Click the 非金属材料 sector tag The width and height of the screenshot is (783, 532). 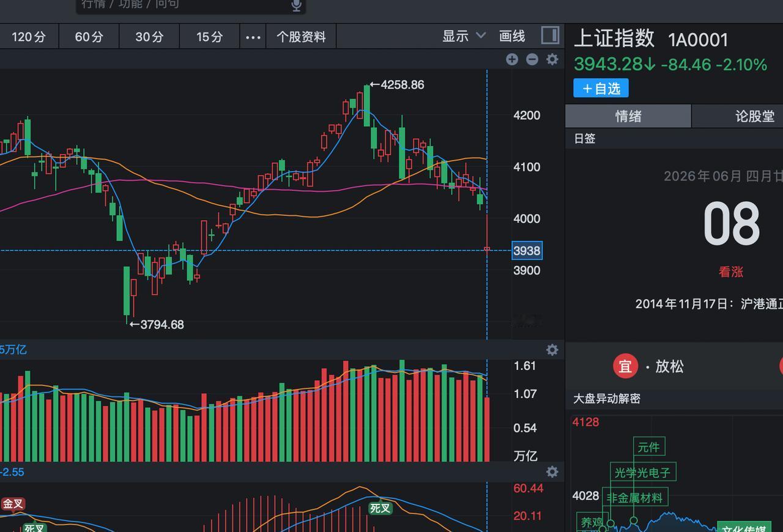pos(634,498)
